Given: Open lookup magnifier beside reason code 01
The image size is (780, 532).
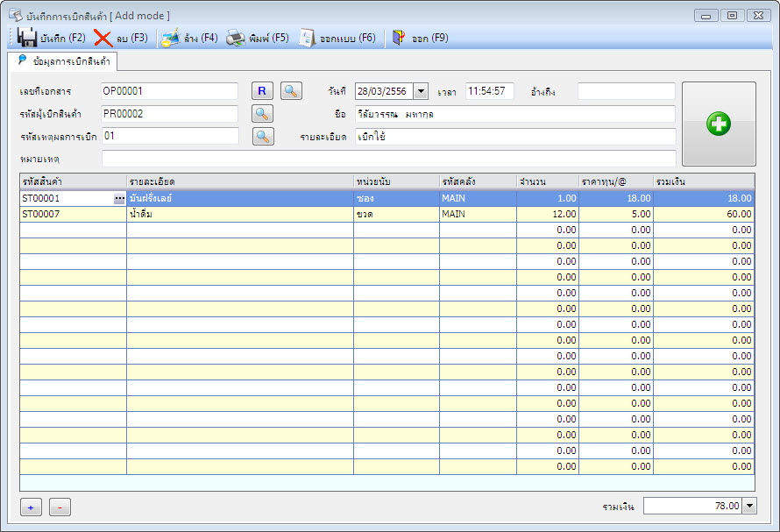Looking at the screenshot, I should (x=263, y=137).
